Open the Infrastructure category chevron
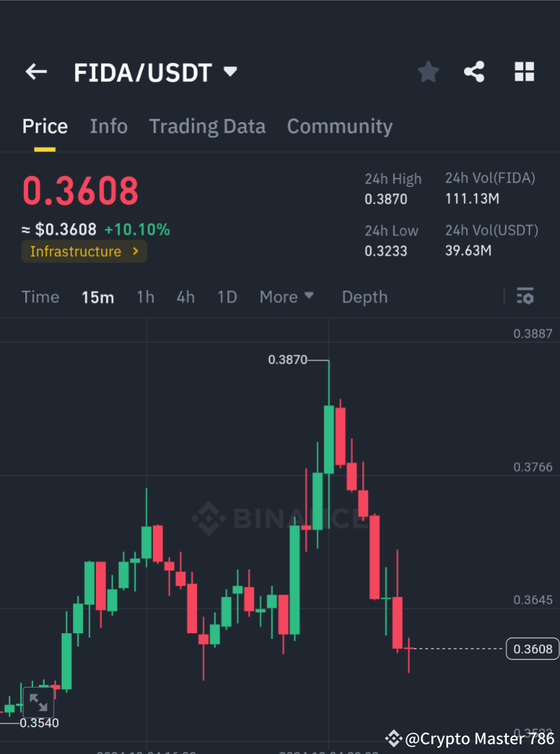The image size is (560, 754). tap(136, 252)
